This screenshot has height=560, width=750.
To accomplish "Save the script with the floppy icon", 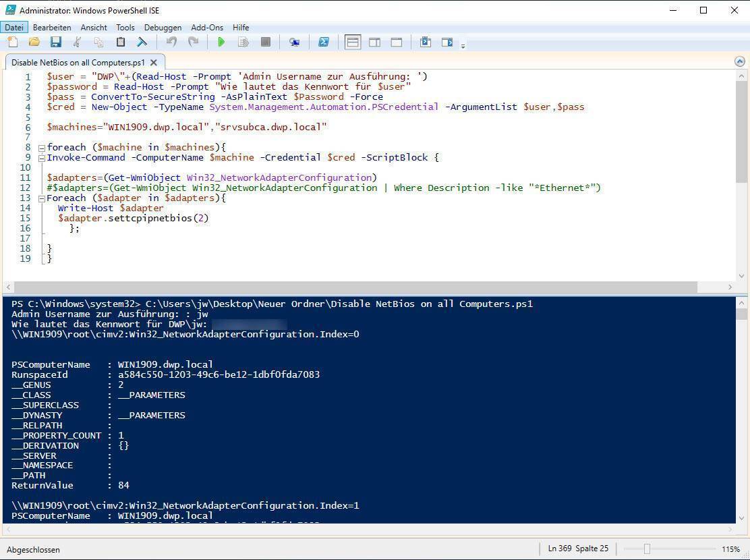I will point(55,43).
